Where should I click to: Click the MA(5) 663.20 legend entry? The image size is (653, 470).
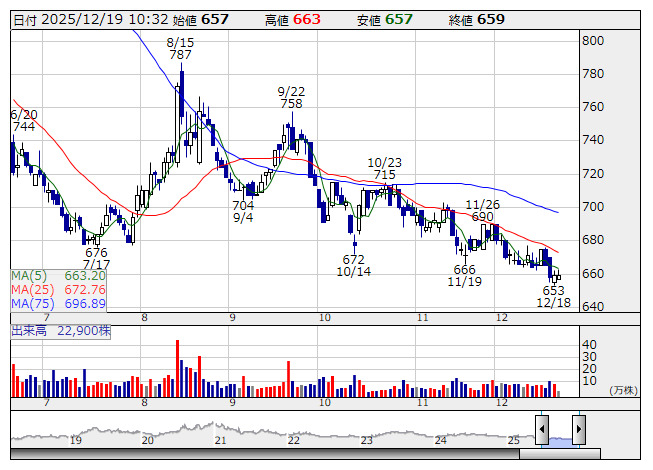click(58, 276)
